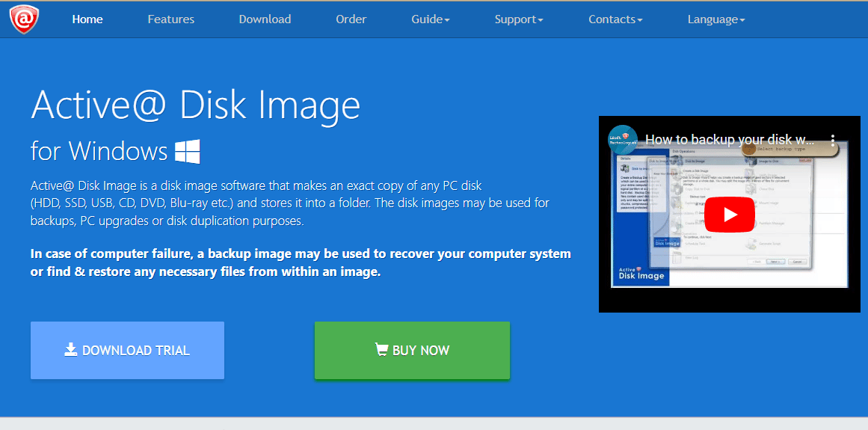Click the 'Active@ Disk Image' heading text

pyautogui.click(x=195, y=105)
